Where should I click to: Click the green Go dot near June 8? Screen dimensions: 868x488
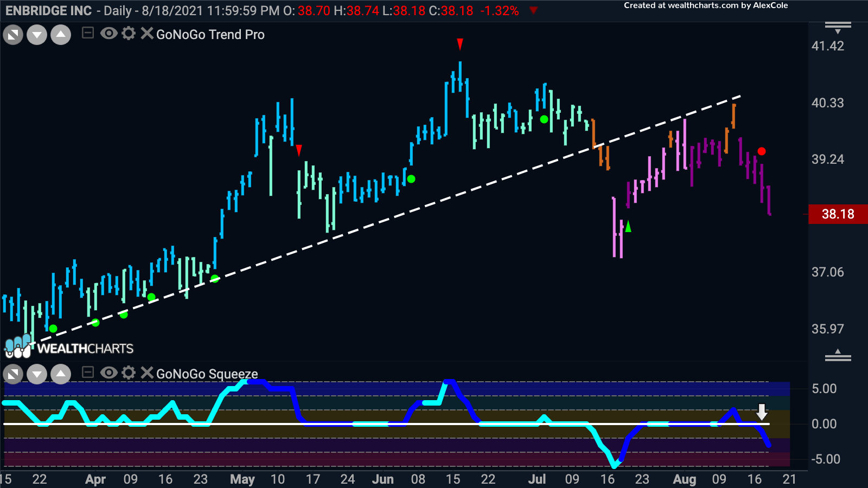411,179
